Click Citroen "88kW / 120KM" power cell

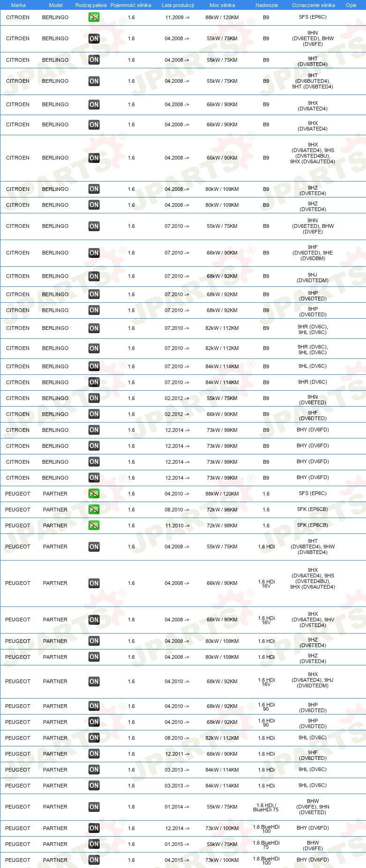pyautogui.click(x=222, y=17)
